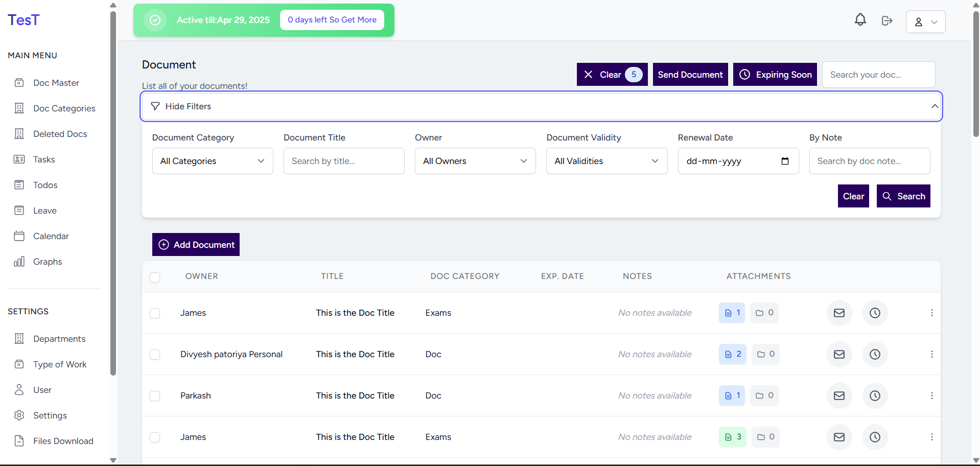Open the user profile dropdown
The height and width of the screenshot is (466, 980).
coord(925,22)
